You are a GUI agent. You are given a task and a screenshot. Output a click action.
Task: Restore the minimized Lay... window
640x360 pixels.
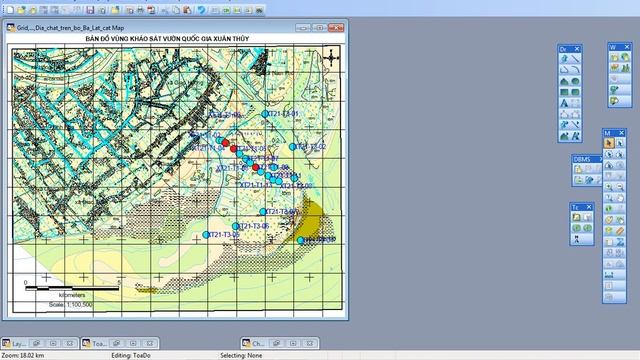click(x=36, y=343)
